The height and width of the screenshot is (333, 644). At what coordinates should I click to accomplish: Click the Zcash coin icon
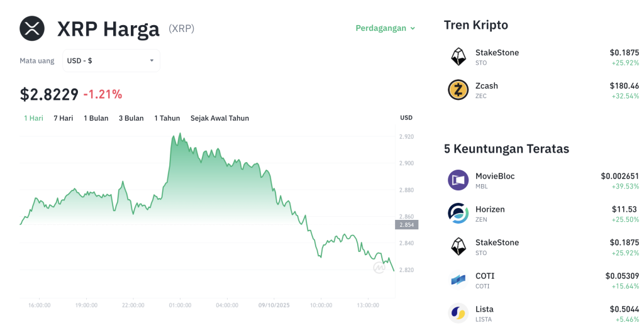[458, 90]
